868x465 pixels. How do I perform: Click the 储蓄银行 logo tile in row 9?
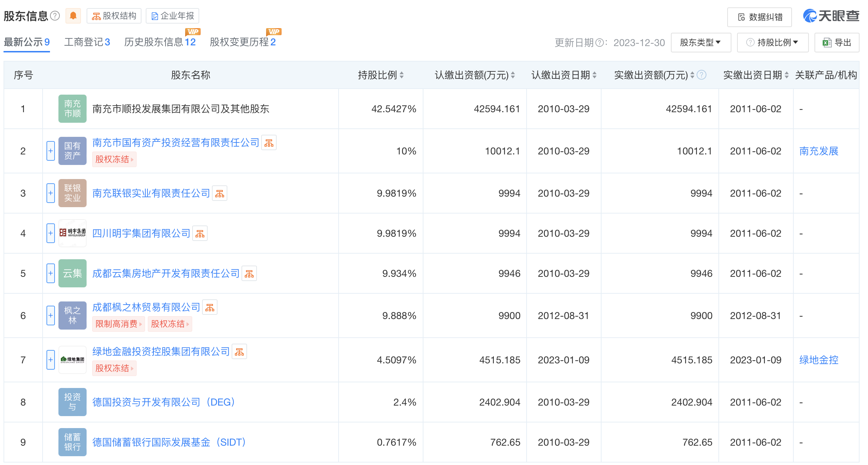click(x=73, y=442)
